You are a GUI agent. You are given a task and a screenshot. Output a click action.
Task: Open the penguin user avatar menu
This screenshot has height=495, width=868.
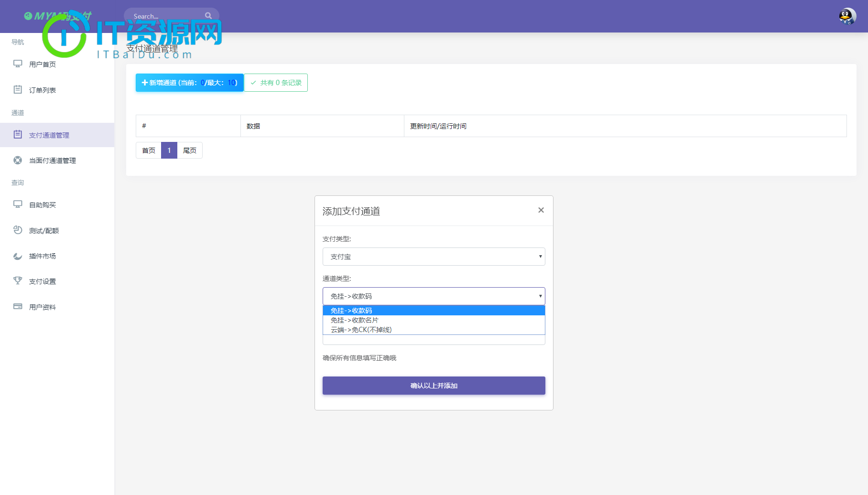coord(847,16)
